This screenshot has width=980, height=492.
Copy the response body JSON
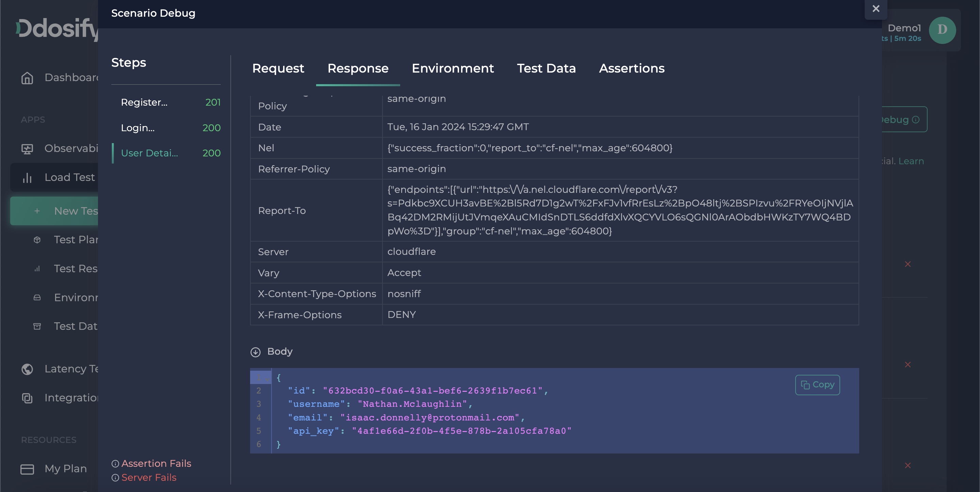pyautogui.click(x=817, y=385)
